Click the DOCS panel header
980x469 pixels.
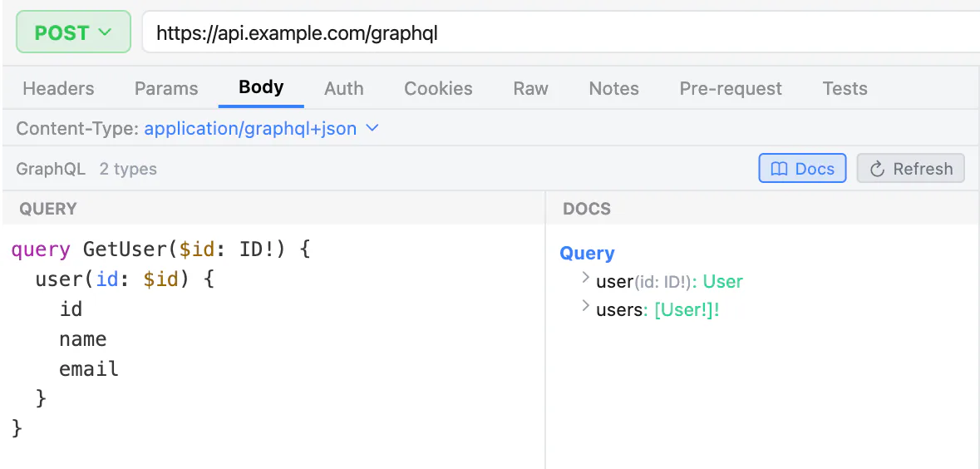(x=587, y=209)
